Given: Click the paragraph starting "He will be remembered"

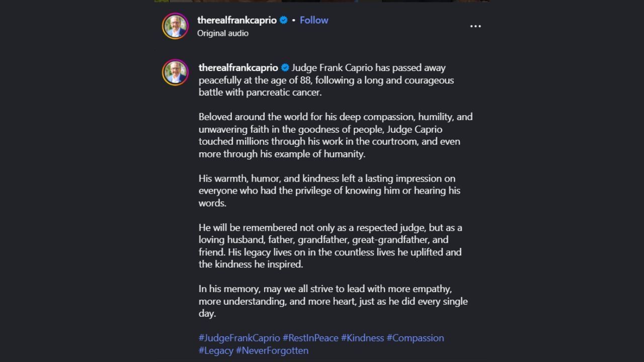Looking at the screenshot, I should pyautogui.click(x=330, y=246).
